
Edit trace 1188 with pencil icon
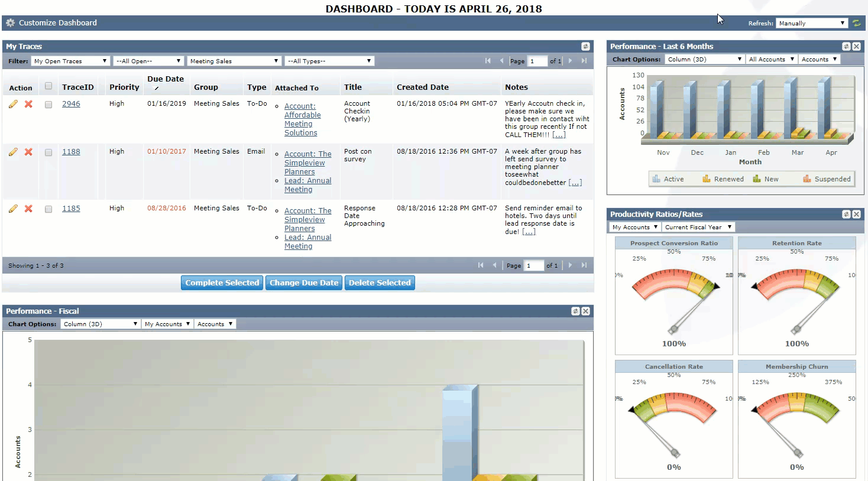tap(13, 152)
